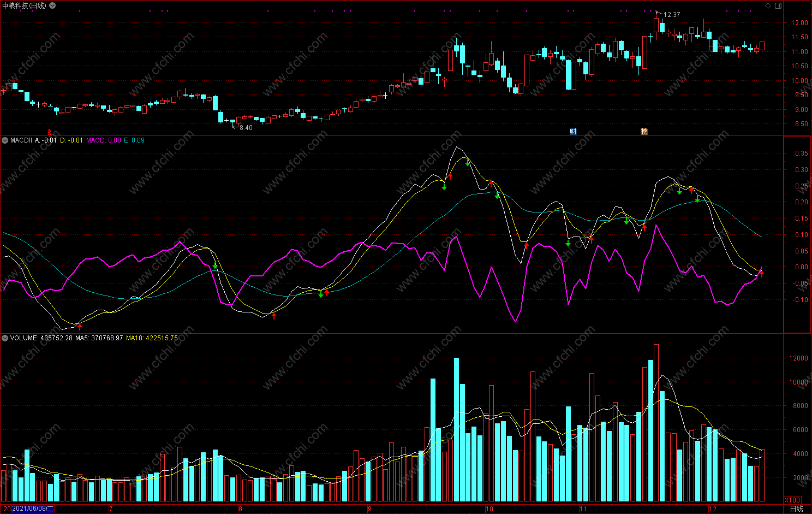This screenshot has height=514, width=812.
Task: Click the 日线 period label at bottom-right
Action: [x=797, y=509]
